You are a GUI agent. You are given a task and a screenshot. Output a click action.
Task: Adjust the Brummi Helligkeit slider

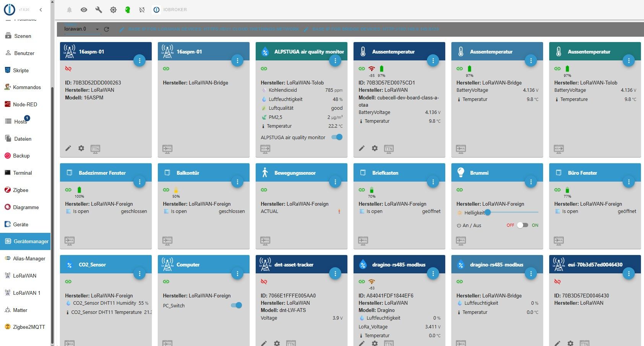tap(513, 212)
